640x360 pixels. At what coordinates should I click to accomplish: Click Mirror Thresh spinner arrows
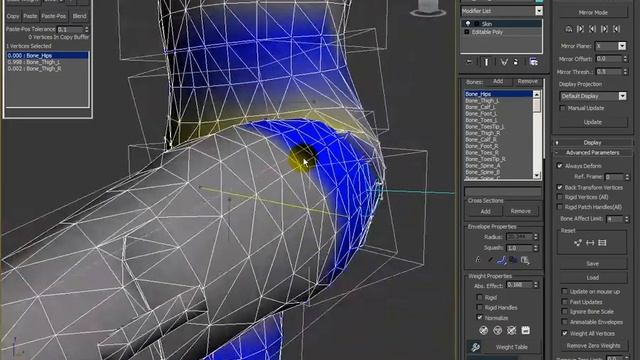coord(625,72)
